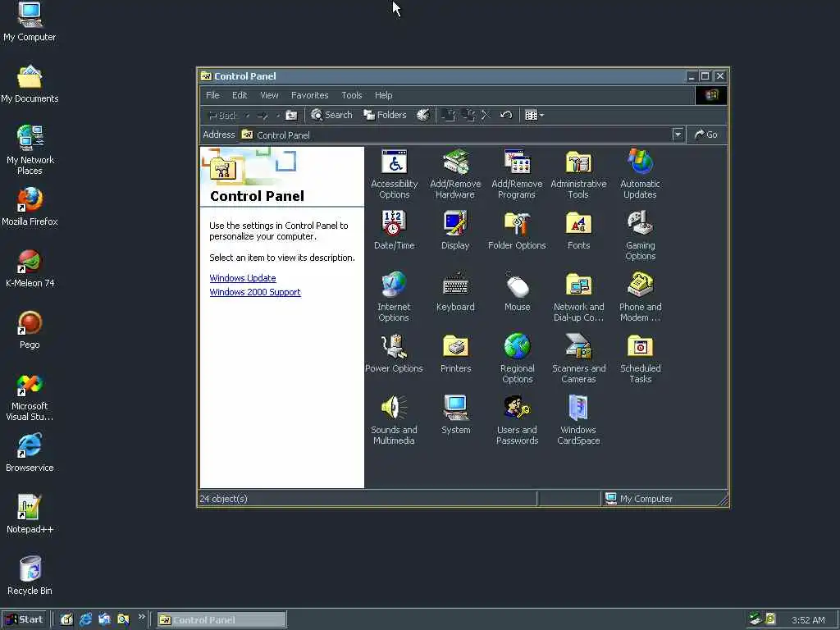Select Pego desktop shortcut
This screenshot has height=630, width=840.
click(30, 330)
